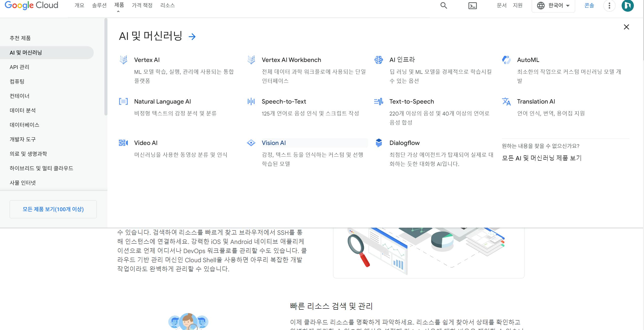This screenshot has width=644, height=330.
Task: Open the search magnifier icon
Action: 444,5
